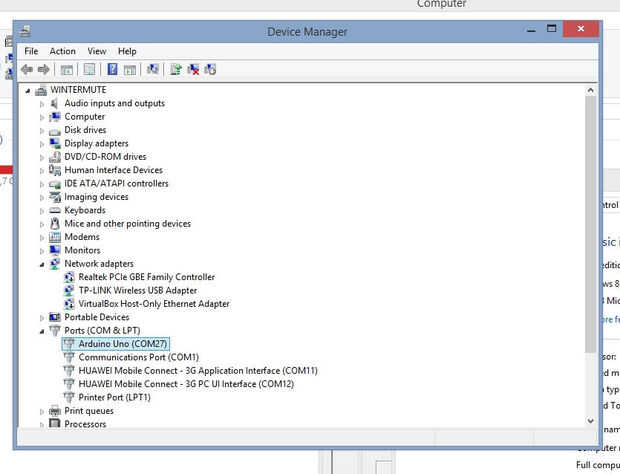Image resolution: width=620 pixels, height=474 pixels.
Task: Click the action pane toolbar icon beside Help
Action: (x=130, y=70)
